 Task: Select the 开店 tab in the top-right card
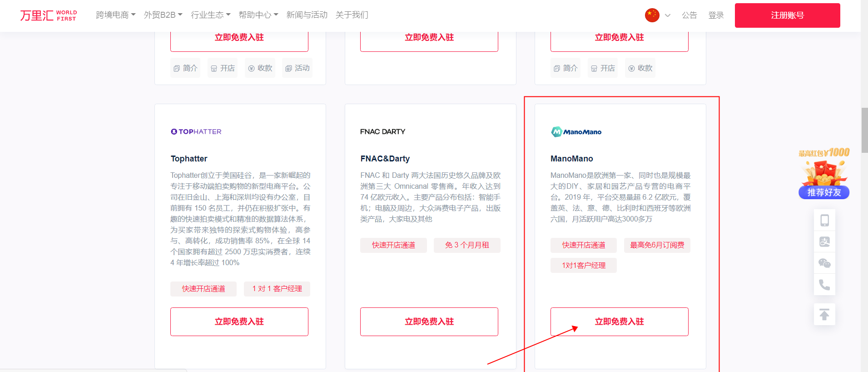click(x=603, y=68)
